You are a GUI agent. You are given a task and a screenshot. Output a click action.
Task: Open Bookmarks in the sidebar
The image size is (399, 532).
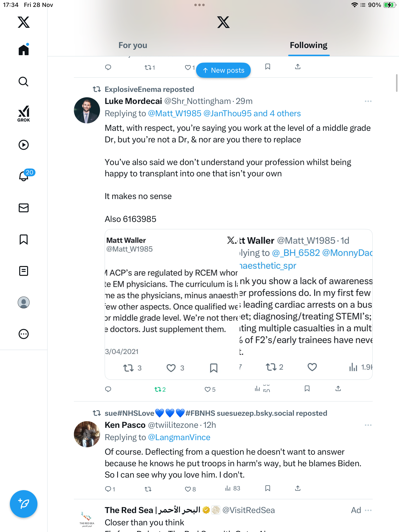click(x=24, y=239)
